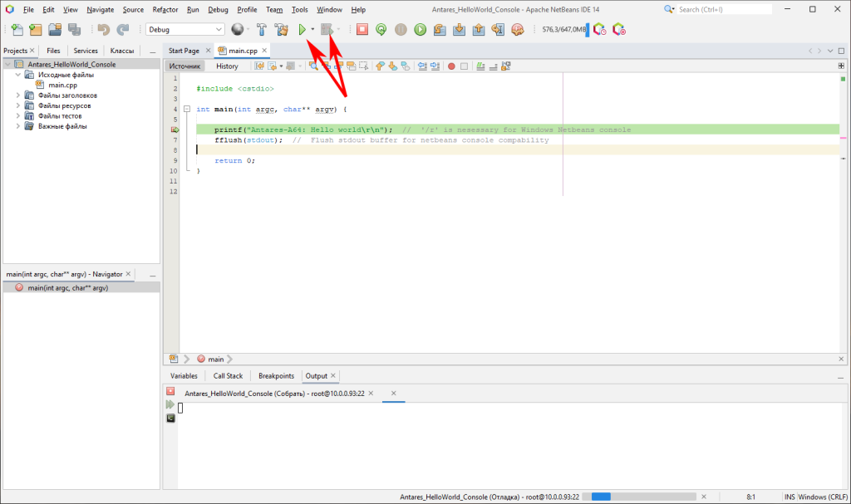The width and height of the screenshot is (851, 504).
Task: Click the Clean and Build icon
Action: (281, 30)
